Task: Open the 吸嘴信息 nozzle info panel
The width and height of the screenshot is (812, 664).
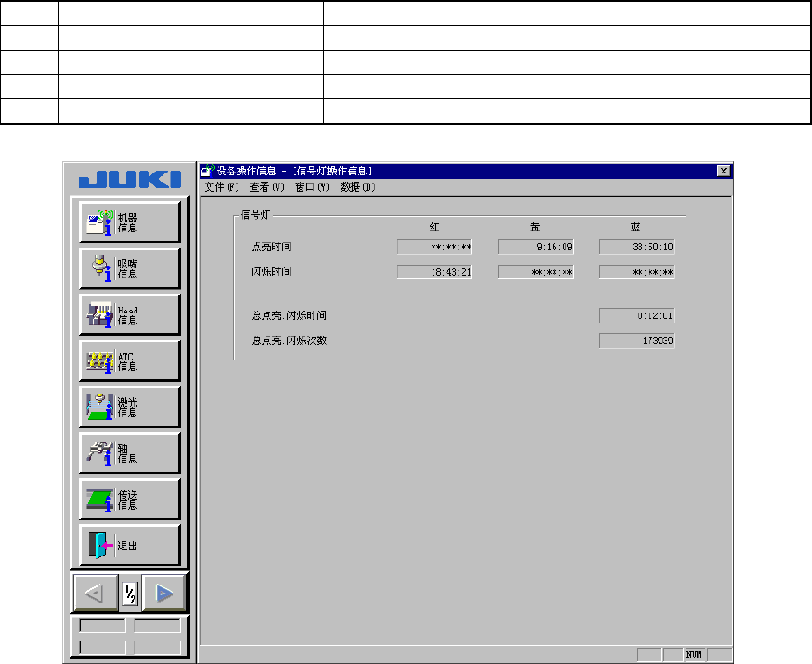Action: click(x=130, y=268)
